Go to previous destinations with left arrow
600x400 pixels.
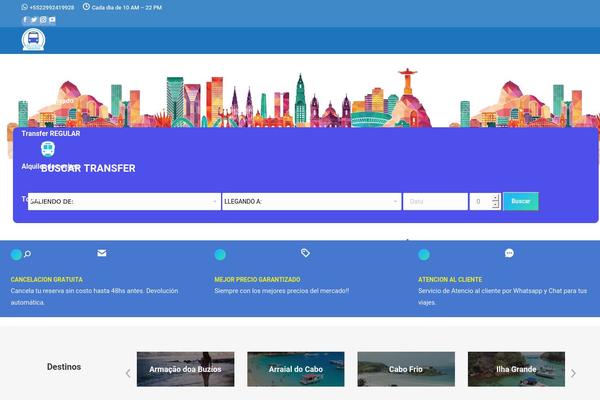tap(128, 373)
